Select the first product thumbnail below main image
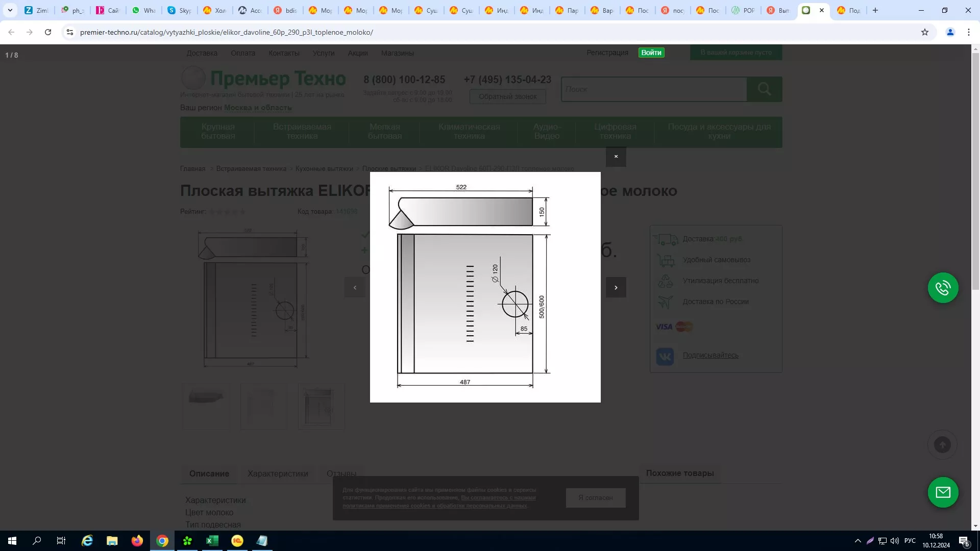This screenshot has height=551, width=980. tap(206, 407)
